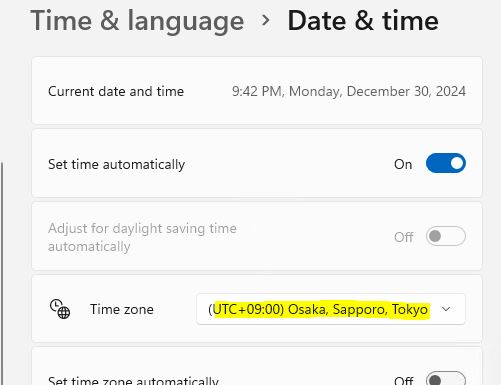Click the Current date and time label
Image resolution: width=501 pixels, height=385 pixels.
point(116,91)
